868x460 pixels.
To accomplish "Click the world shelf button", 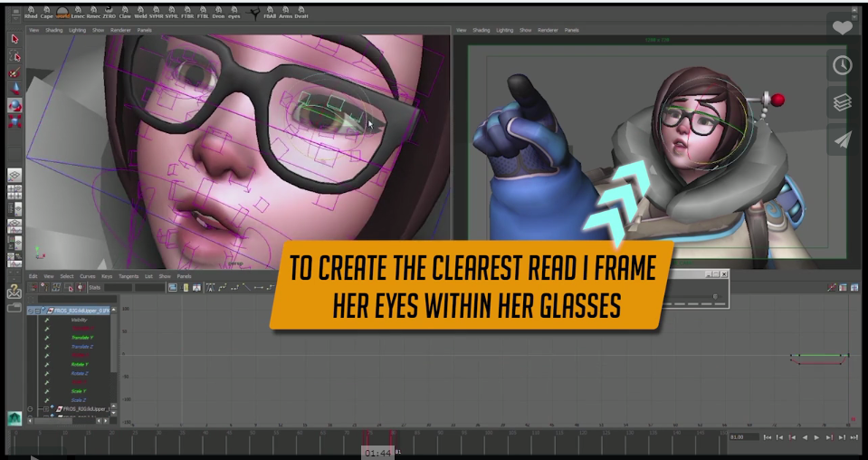I will coord(62,13).
